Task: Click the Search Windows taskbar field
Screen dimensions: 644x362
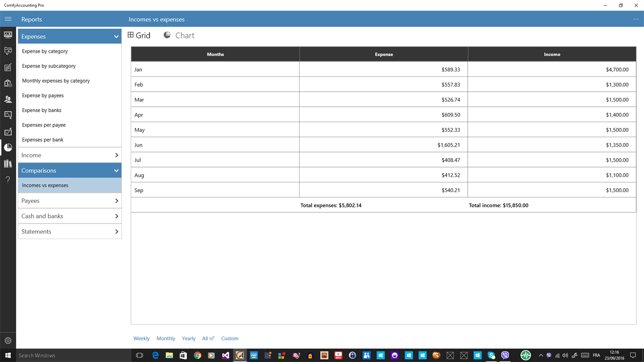Action: (x=73, y=355)
